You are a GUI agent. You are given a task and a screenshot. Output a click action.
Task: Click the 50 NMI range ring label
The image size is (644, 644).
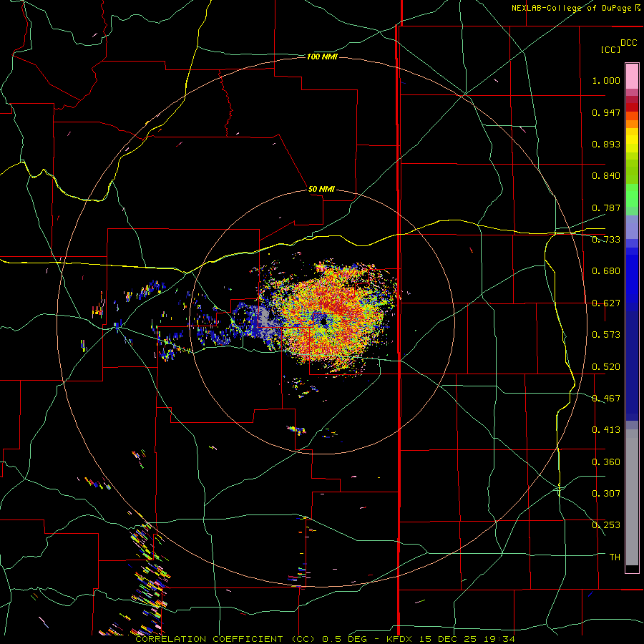321,189
